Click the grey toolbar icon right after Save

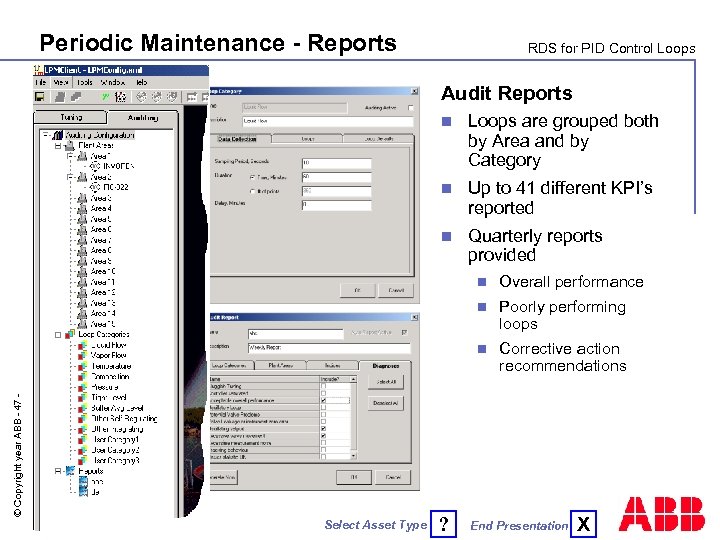pos(60,97)
